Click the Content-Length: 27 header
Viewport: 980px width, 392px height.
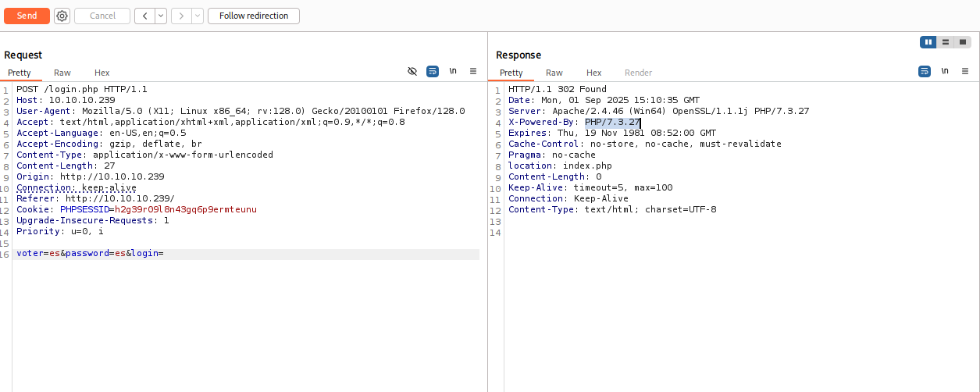(66, 166)
